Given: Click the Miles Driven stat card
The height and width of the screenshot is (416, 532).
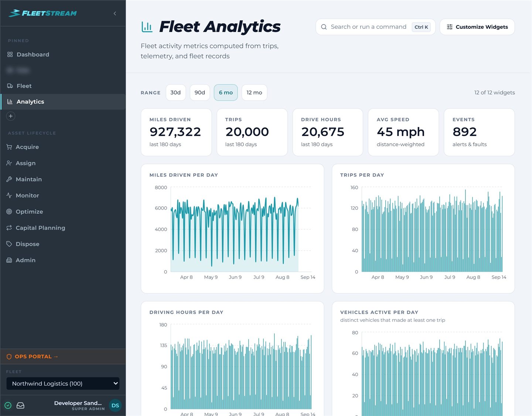Looking at the screenshot, I should point(176,132).
